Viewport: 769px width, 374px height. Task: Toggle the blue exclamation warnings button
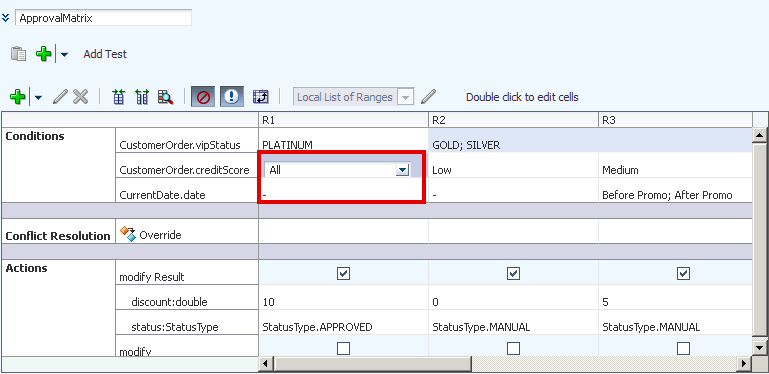tap(232, 97)
